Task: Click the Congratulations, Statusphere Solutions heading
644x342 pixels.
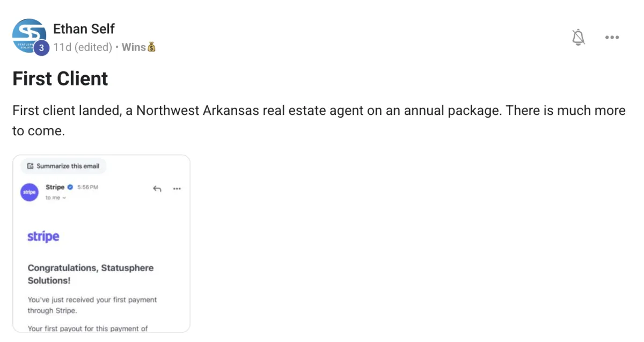Action: click(x=91, y=274)
